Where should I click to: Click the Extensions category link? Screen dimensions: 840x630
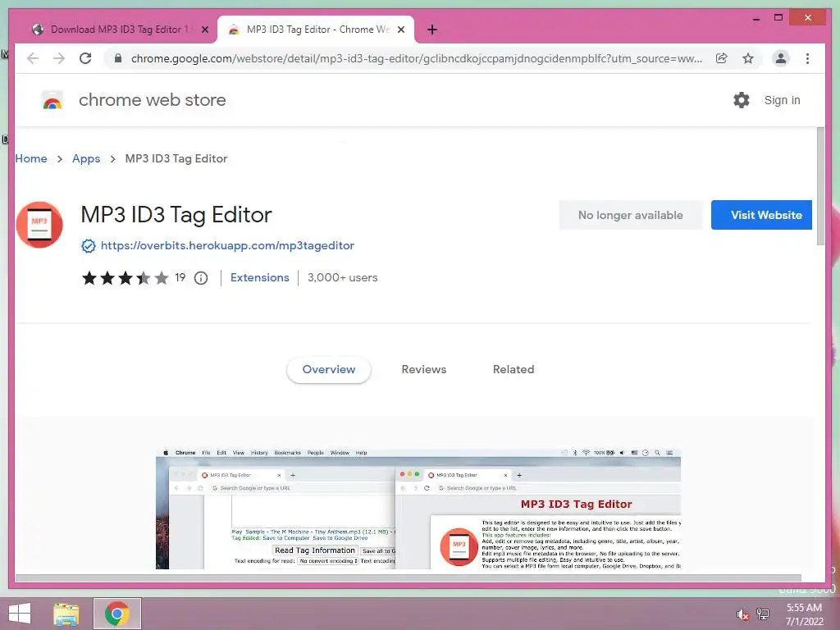tap(260, 277)
